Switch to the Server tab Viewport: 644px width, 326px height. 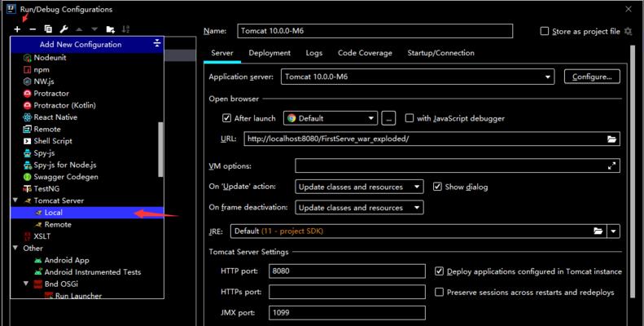pos(222,53)
